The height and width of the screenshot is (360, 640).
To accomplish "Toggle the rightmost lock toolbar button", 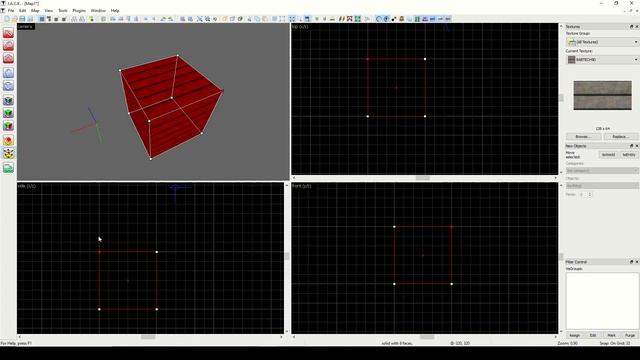I will tap(448, 19).
